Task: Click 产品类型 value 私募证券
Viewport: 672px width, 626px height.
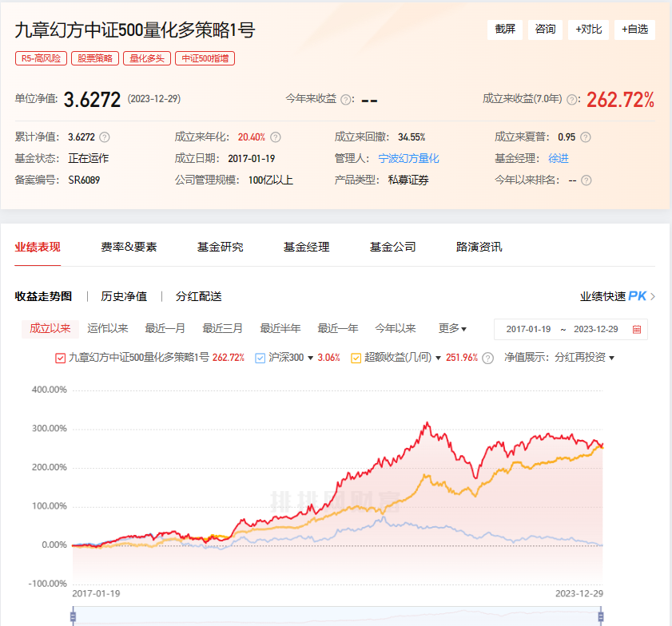Action: [408, 180]
